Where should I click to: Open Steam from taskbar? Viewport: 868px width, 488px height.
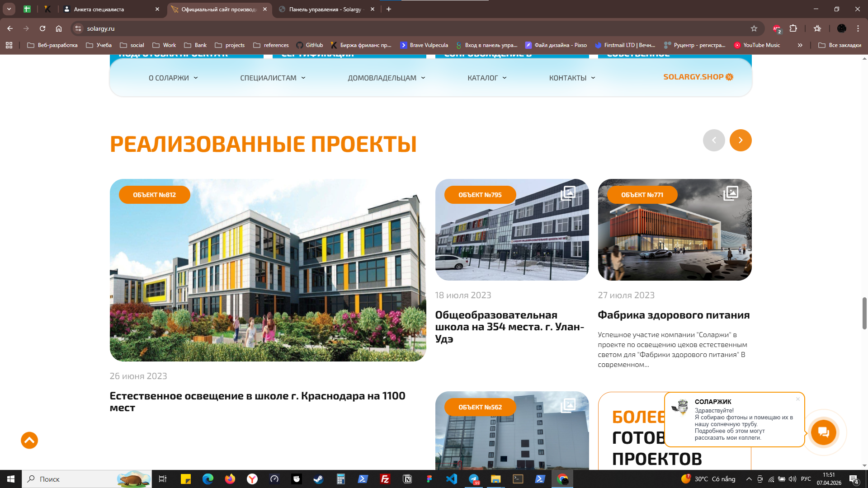(319, 479)
